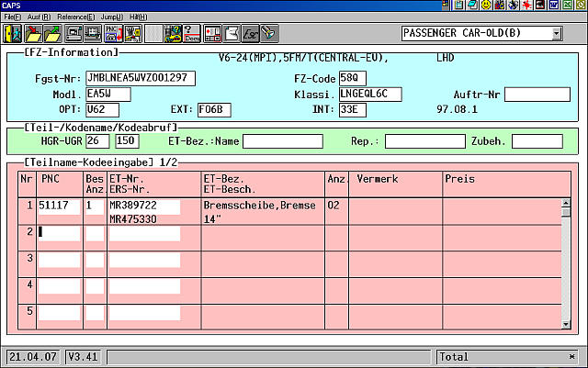Click the smiley face icon in title bar
Image resolution: width=588 pixels, height=368 pixels.
tap(485, 6)
